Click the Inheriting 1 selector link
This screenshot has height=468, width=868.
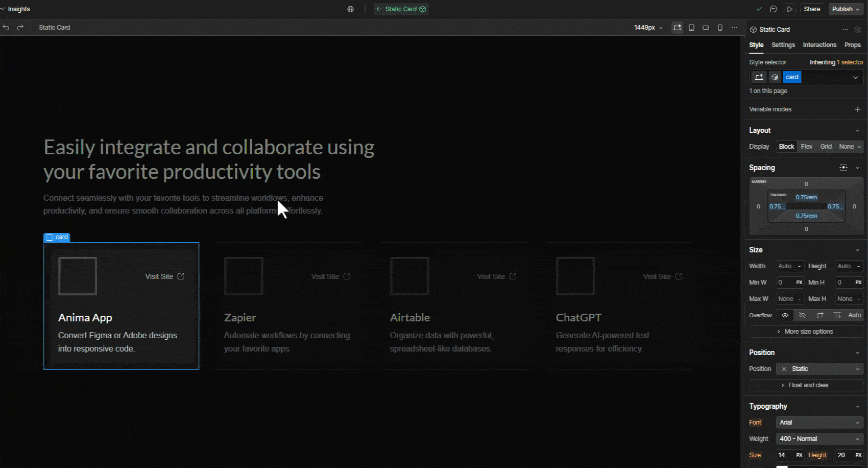836,62
